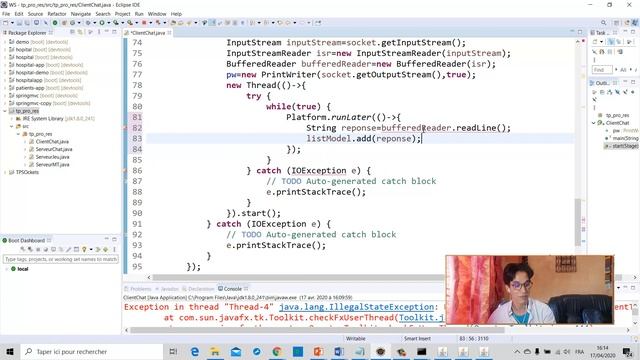Collapse the tp_pro_res project node
This screenshot has width=640, height=360.
pyautogui.click(x=5, y=111)
